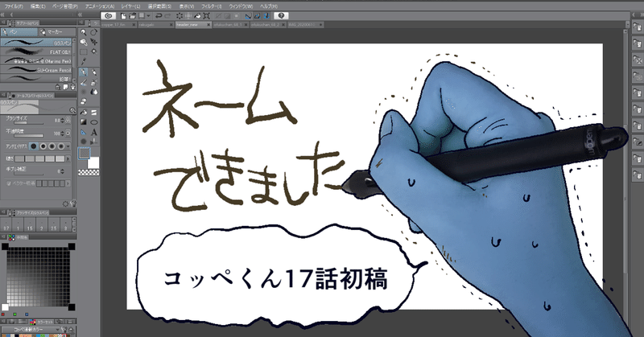
Task: Click the white sub drawing color swatch
Action: click(93, 163)
